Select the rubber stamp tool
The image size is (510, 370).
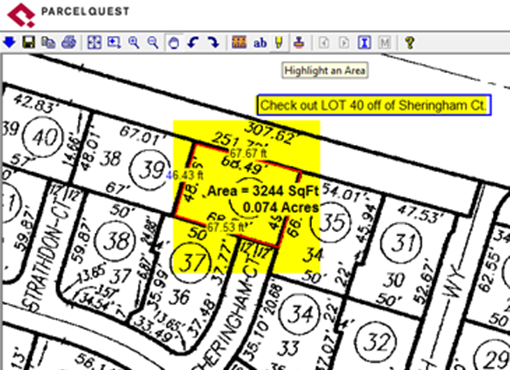pos(299,42)
